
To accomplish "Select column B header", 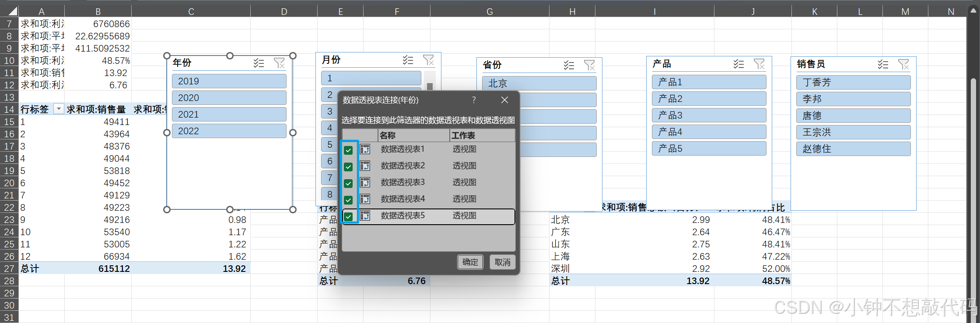I will point(98,11).
